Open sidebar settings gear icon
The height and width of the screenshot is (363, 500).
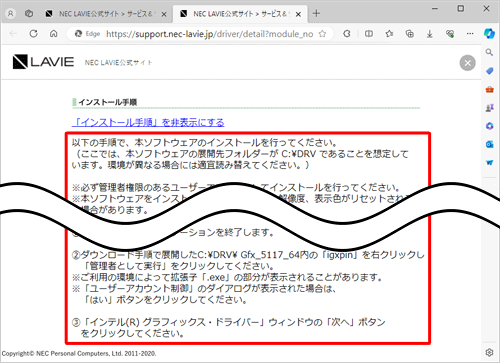[489, 352]
